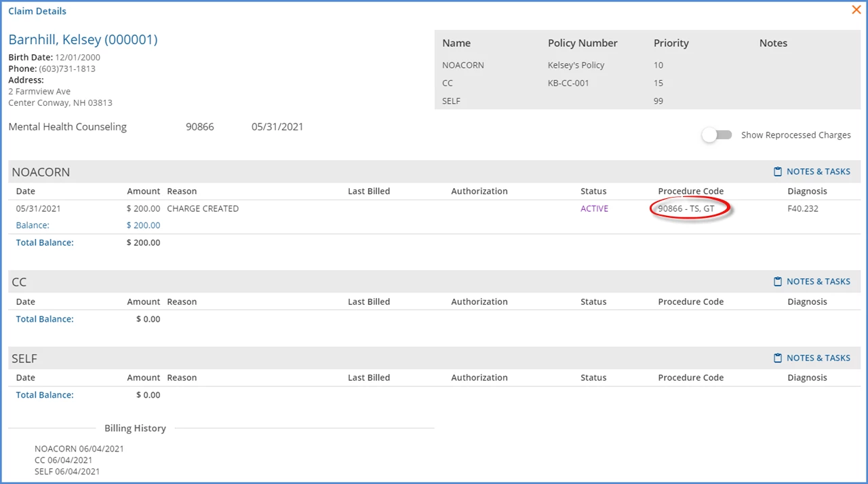Click billing history entry CC 06/04/2021
Screen dimensions: 868x484
pos(64,460)
